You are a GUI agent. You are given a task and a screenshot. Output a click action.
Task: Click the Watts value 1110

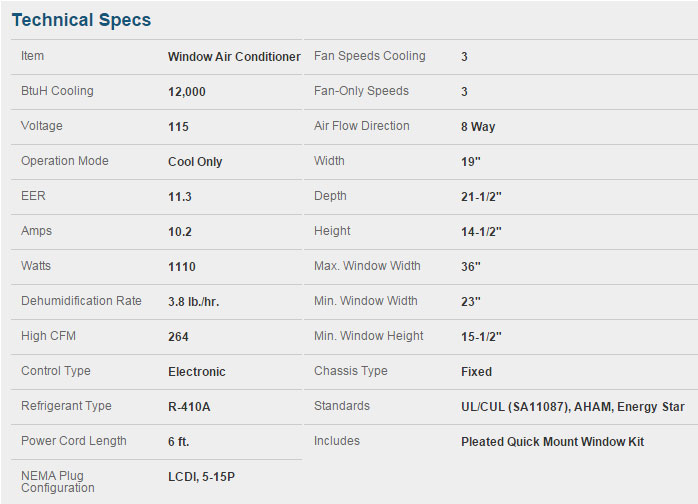coord(182,267)
